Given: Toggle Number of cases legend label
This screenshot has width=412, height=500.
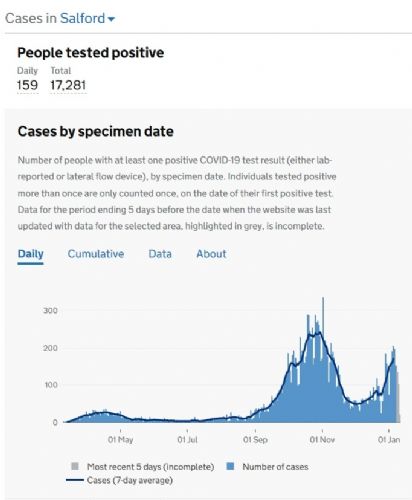Looking at the screenshot, I should (x=275, y=467).
